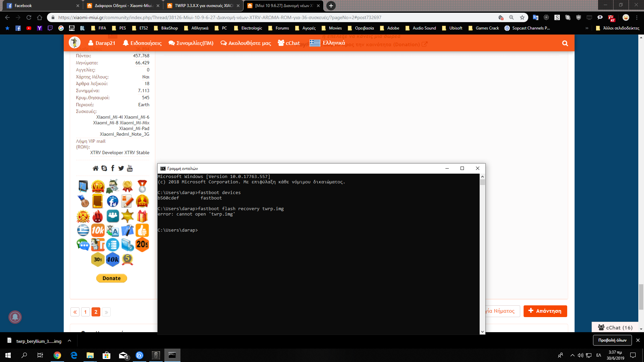
Task: Reload the page with the refresh icon
Action: coord(29,17)
